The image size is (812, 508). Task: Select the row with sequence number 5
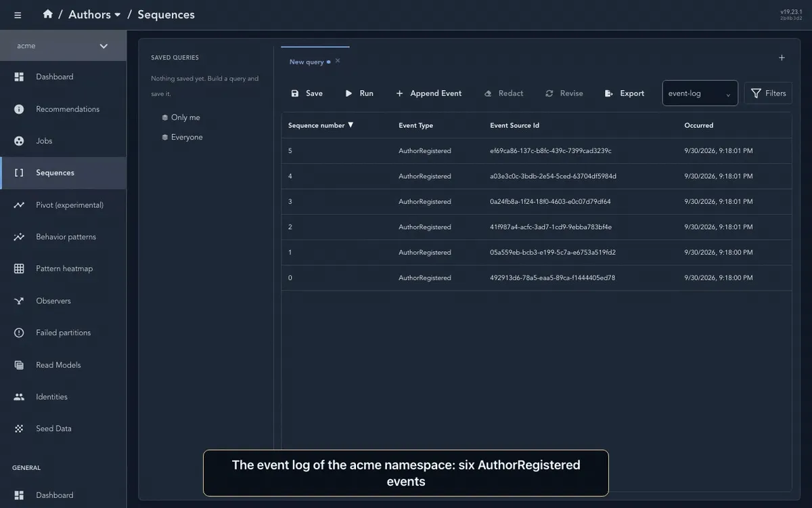coord(537,151)
